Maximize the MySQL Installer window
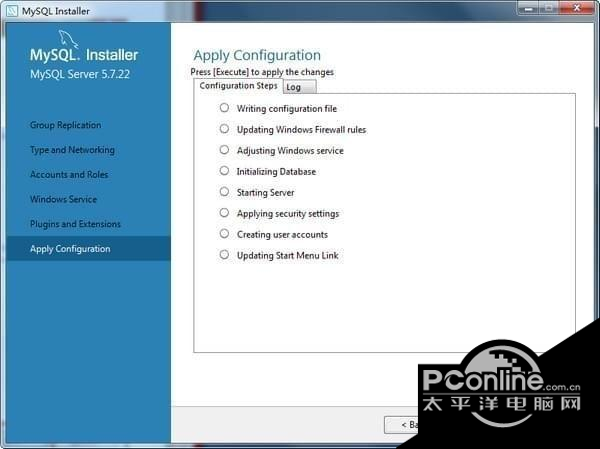600x449 pixels. pos(549,8)
